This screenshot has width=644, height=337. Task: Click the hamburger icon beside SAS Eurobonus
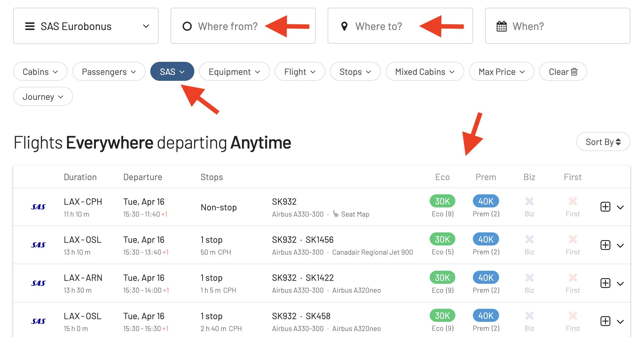coord(30,26)
